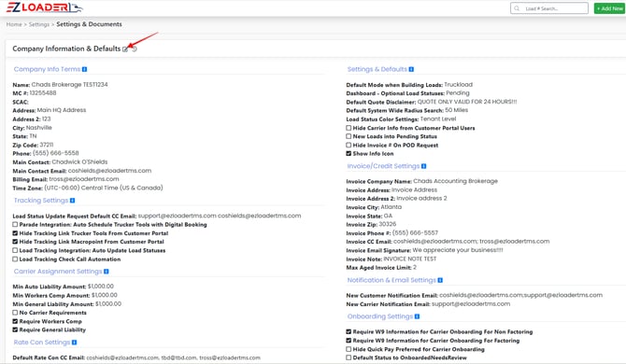Uncheck Require General Liability

(15, 329)
